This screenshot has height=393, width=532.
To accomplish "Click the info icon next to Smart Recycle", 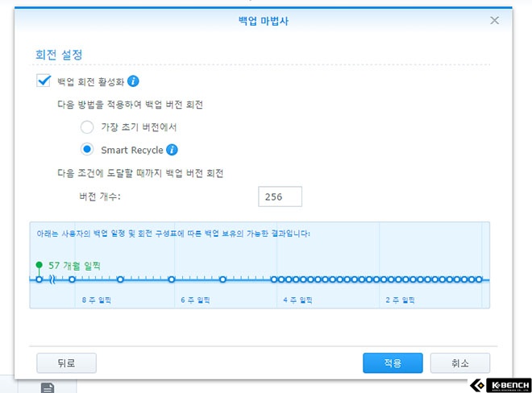I will 172,150.
